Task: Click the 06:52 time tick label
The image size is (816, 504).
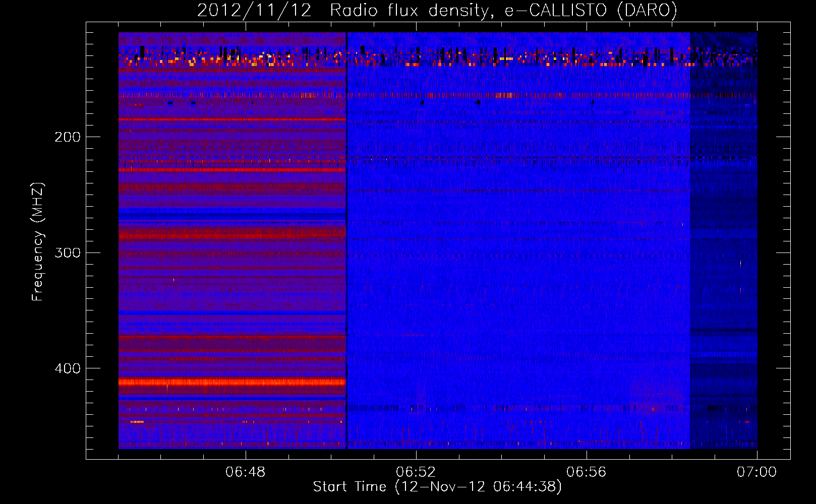Action: pyautogui.click(x=416, y=472)
